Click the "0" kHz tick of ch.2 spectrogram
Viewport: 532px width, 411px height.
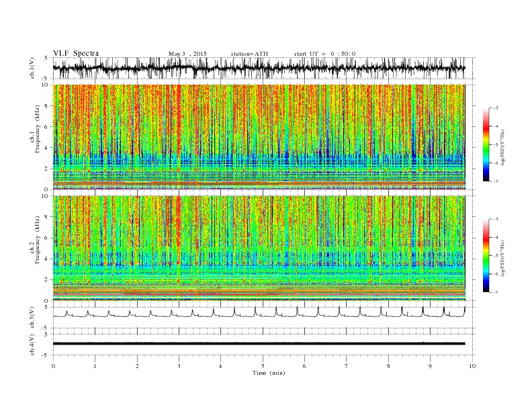[48, 301]
